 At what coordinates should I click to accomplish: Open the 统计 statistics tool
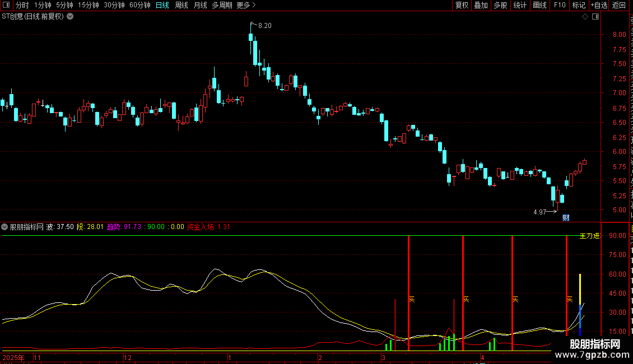click(520, 5)
